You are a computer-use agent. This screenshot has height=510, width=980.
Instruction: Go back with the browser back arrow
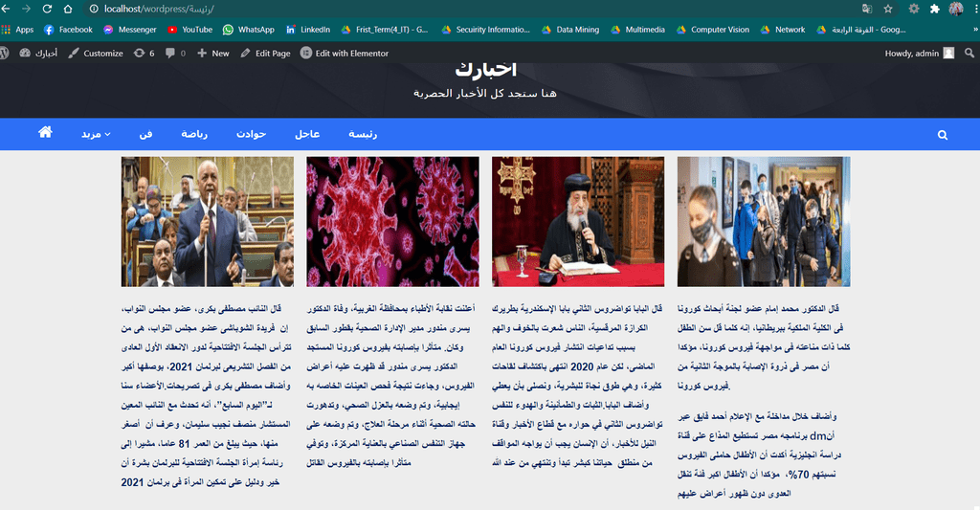point(5,9)
